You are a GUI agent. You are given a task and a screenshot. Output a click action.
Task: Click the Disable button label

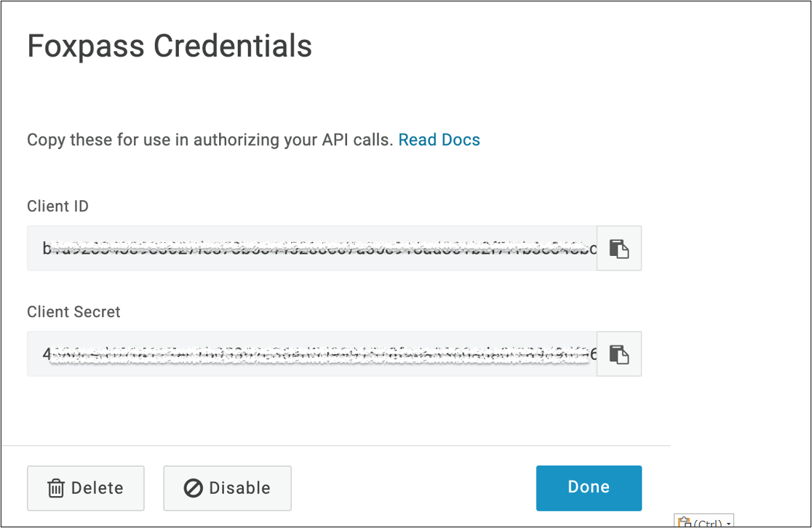(x=240, y=488)
